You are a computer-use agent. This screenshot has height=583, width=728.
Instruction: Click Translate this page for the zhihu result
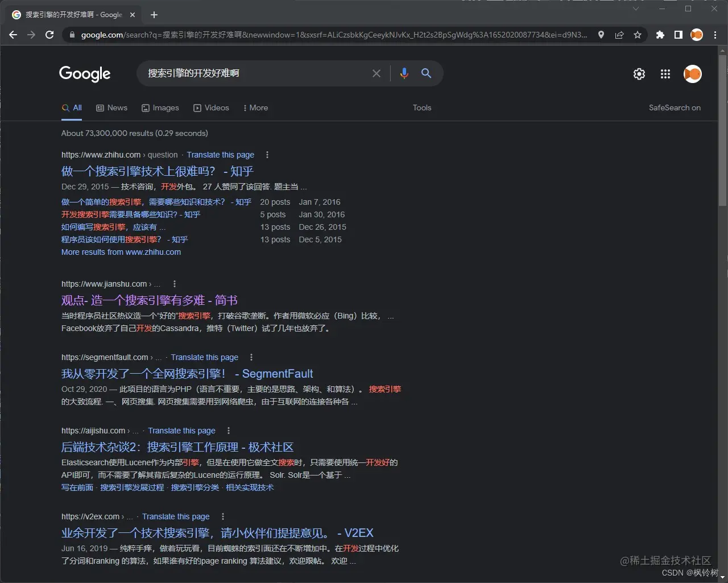[221, 154]
